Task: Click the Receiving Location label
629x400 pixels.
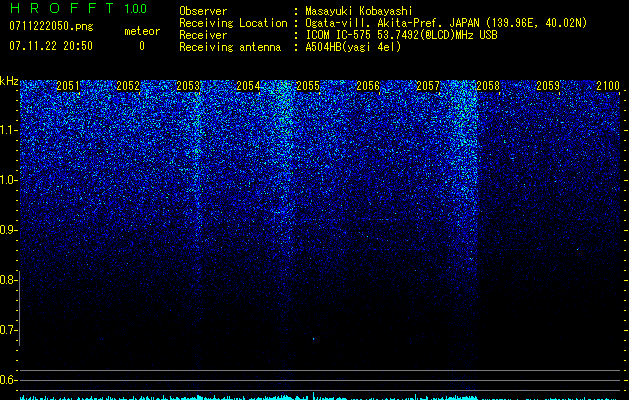Action: (233, 23)
